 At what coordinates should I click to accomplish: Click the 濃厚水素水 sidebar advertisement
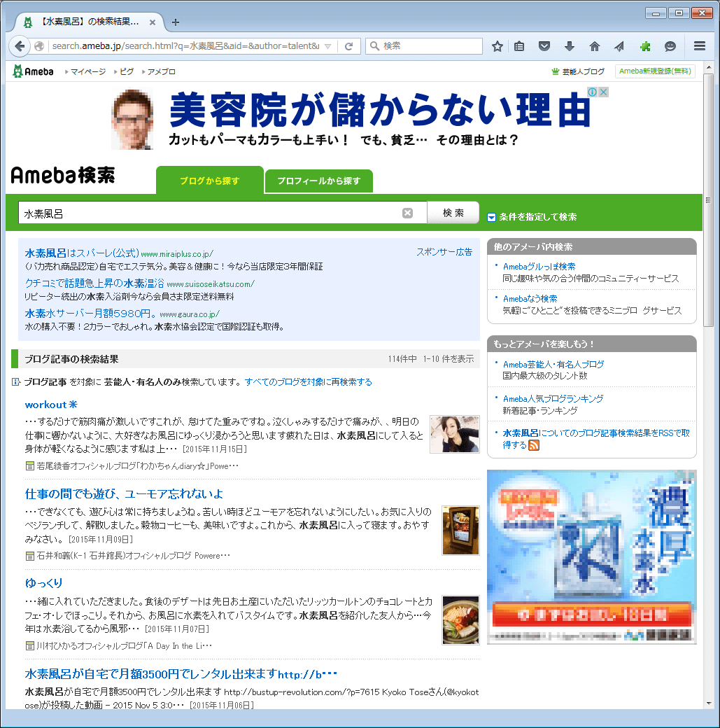(592, 557)
